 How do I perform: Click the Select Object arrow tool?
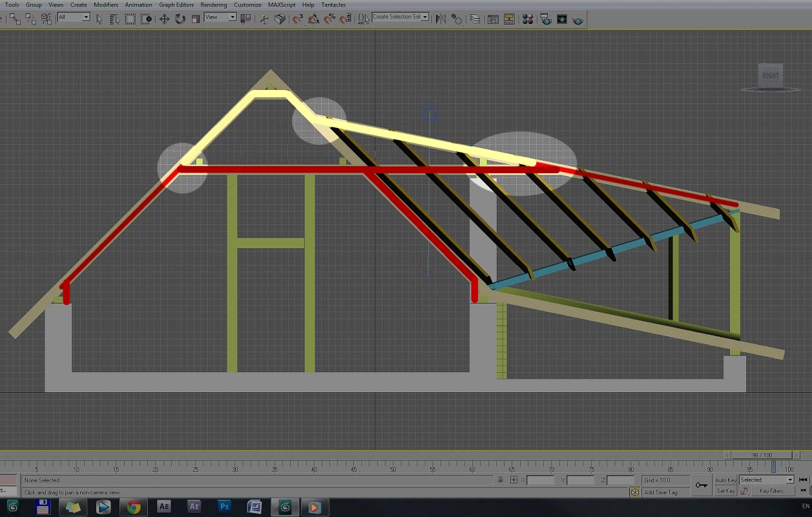point(99,19)
